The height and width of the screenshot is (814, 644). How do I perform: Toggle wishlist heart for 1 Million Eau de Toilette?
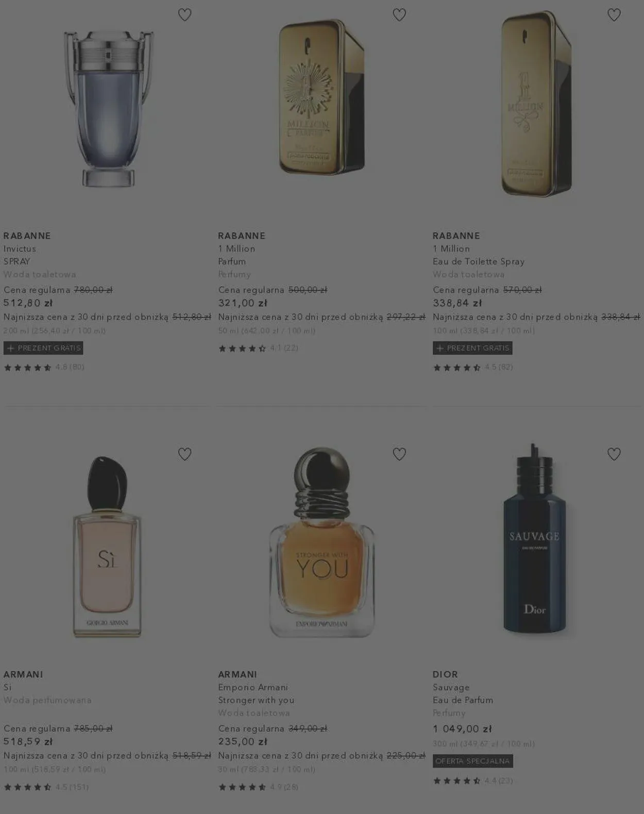click(x=614, y=15)
